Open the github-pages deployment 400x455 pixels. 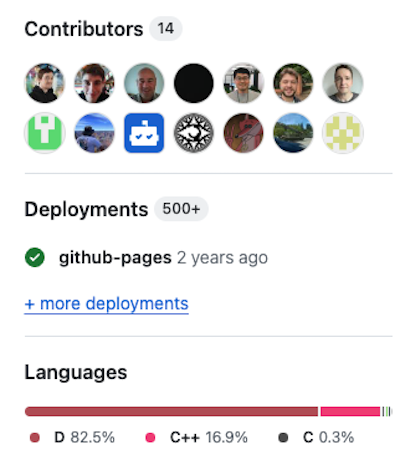[115, 258]
